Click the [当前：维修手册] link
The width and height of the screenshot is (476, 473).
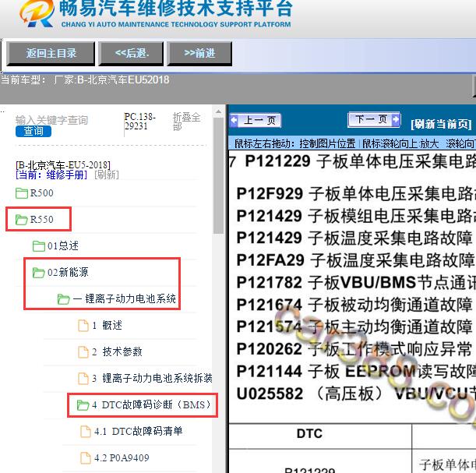pos(51,175)
